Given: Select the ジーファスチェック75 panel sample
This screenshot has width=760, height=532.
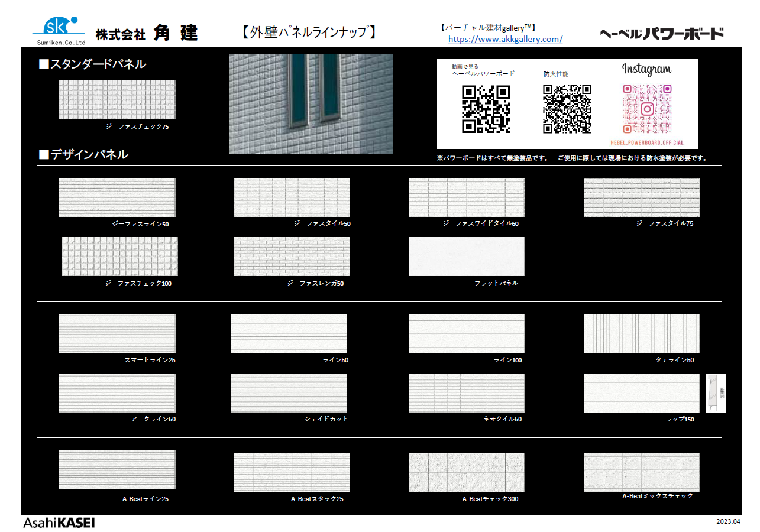Looking at the screenshot, I should (x=117, y=100).
